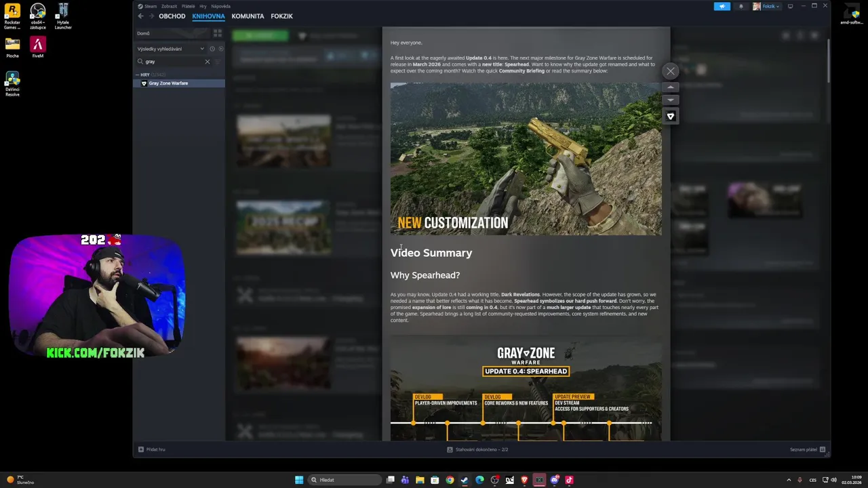868x488 pixels.
Task: Open Discord from the taskbar
Action: coord(554,480)
